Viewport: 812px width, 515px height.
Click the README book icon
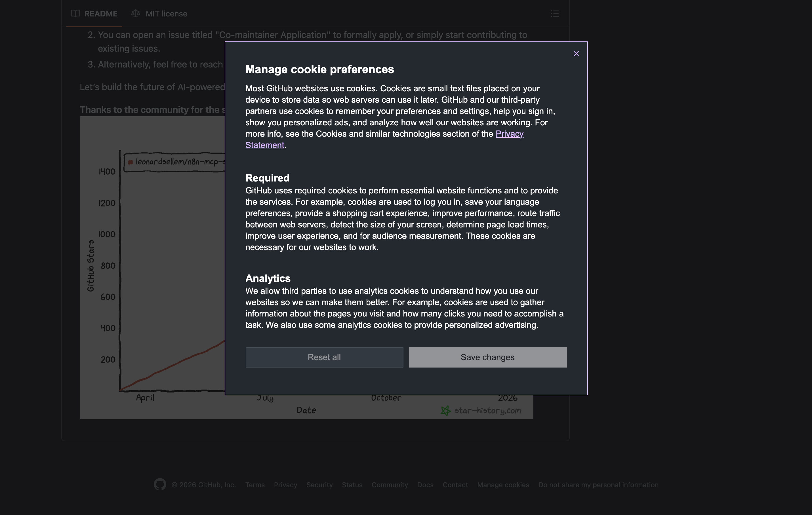coord(75,14)
